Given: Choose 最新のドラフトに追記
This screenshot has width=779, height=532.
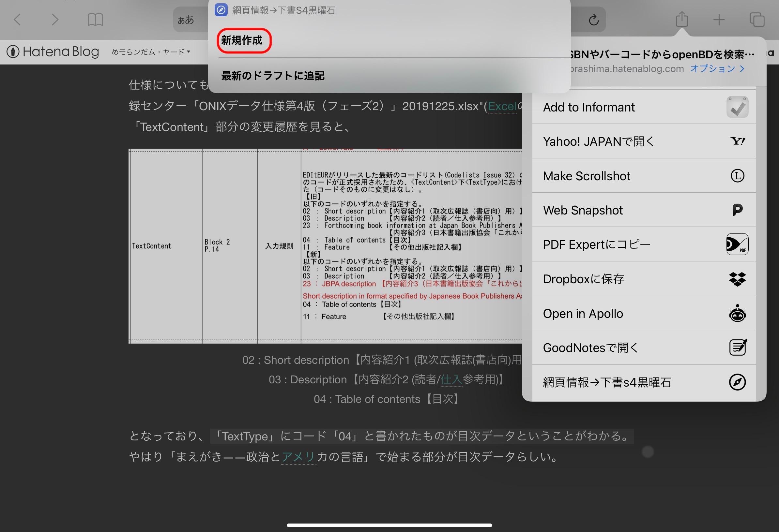Looking at the screenshot, I should coord(273,76).
